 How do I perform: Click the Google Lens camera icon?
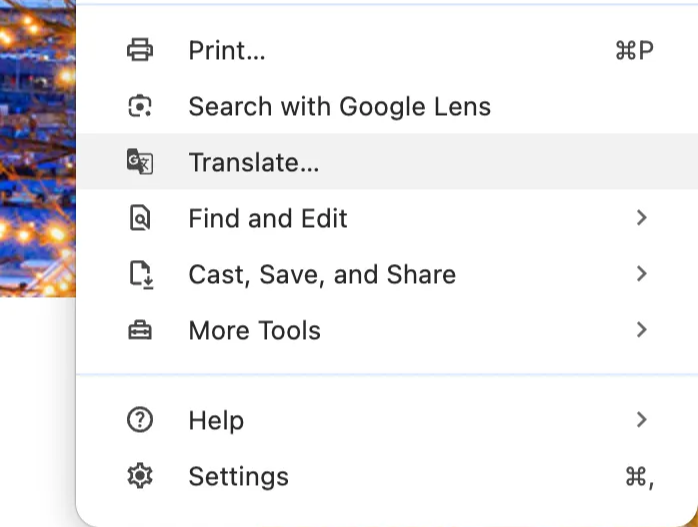(x=140, y=106)
